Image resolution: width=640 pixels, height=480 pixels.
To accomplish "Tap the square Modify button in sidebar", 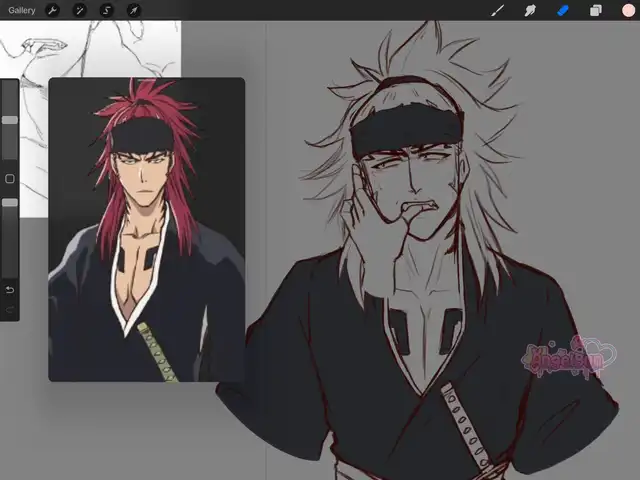I will 9,179.
